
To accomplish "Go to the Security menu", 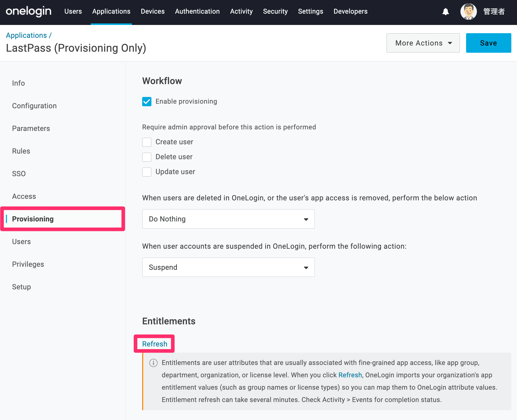I will (x=275, y=12).
